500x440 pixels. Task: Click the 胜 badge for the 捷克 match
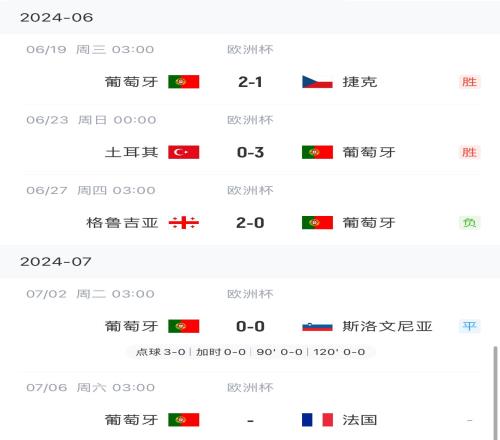click(x=469, y=82)
